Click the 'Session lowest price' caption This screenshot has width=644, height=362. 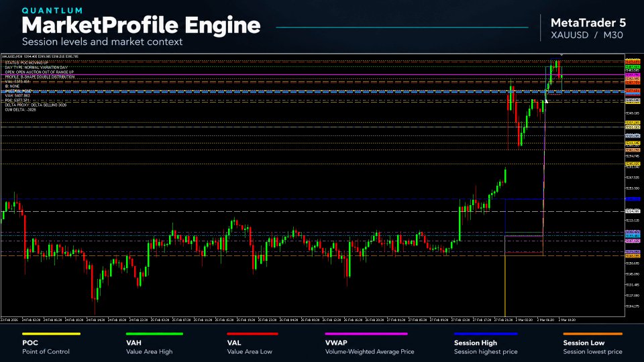click(592, 352)
